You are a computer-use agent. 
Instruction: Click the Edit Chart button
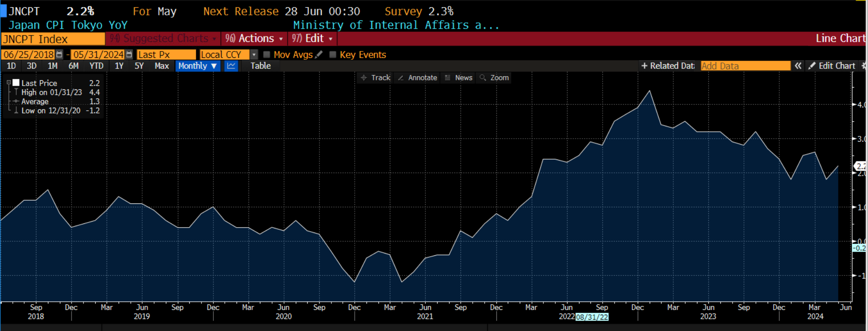832,66
